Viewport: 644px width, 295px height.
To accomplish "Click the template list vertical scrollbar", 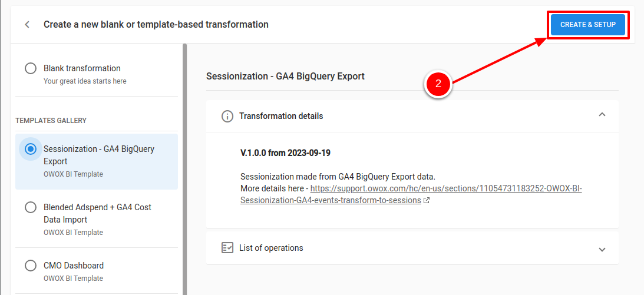I will coord(184,169).
